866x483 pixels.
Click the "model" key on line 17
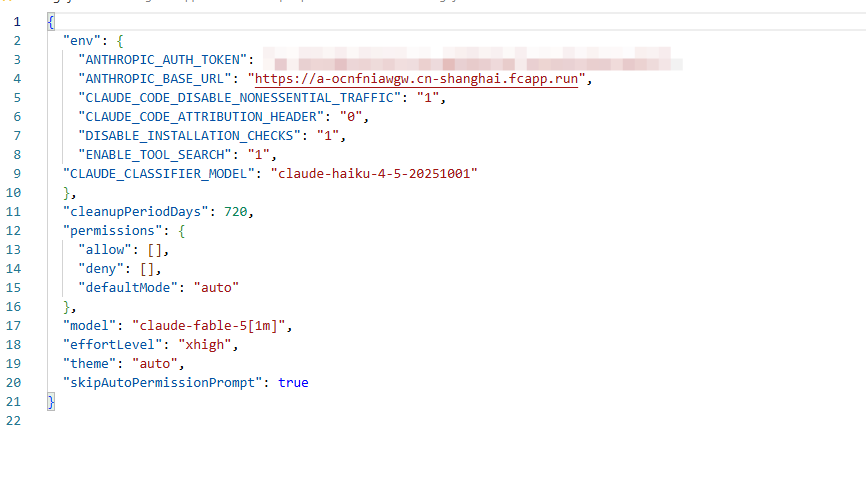click(89, 326)
